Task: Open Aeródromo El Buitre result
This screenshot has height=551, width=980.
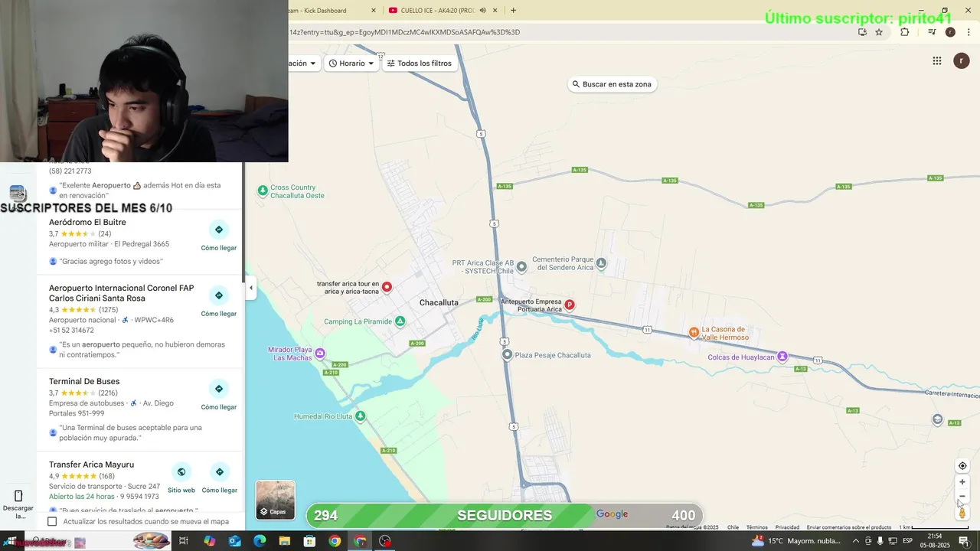Action: [87, 222]
